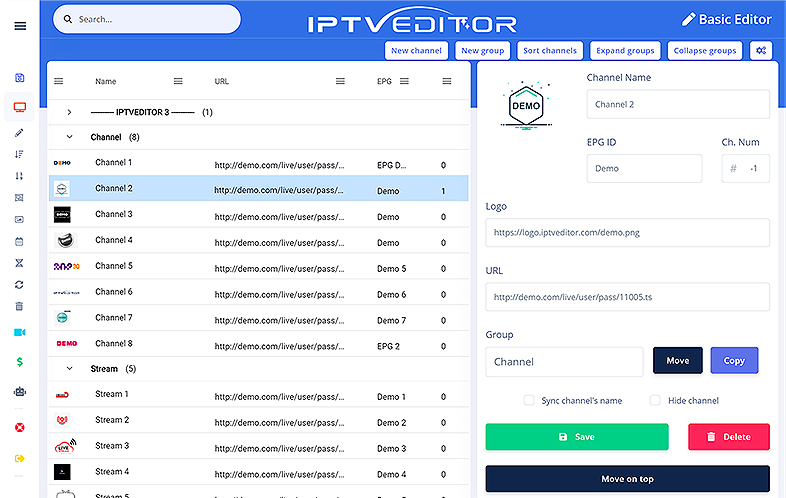Open the EPG column menu
The image size is (786, 498).
pyautogui.click(x=405, y=81)
